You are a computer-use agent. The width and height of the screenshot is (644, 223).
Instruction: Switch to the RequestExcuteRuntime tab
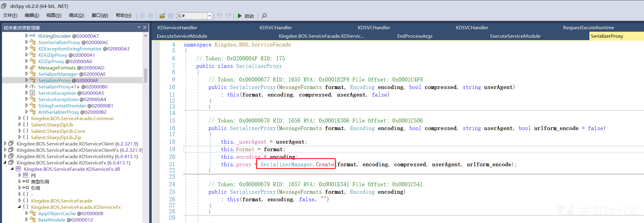[x=588, y=27]
